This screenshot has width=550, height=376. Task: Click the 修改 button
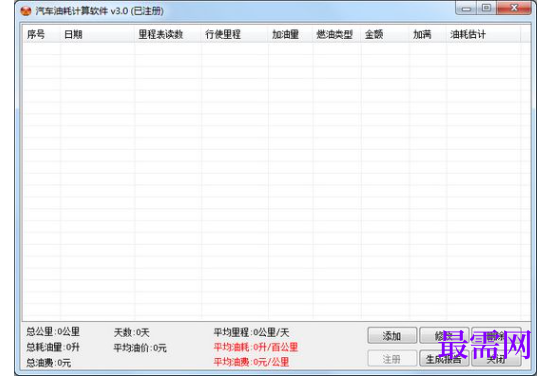point(444,336)
